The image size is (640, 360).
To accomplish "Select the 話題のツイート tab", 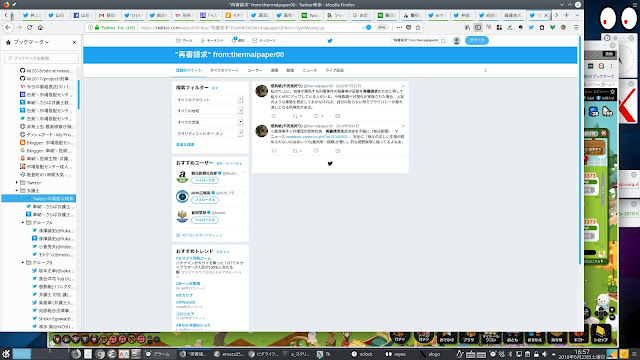I will click(x=189, y=70).
